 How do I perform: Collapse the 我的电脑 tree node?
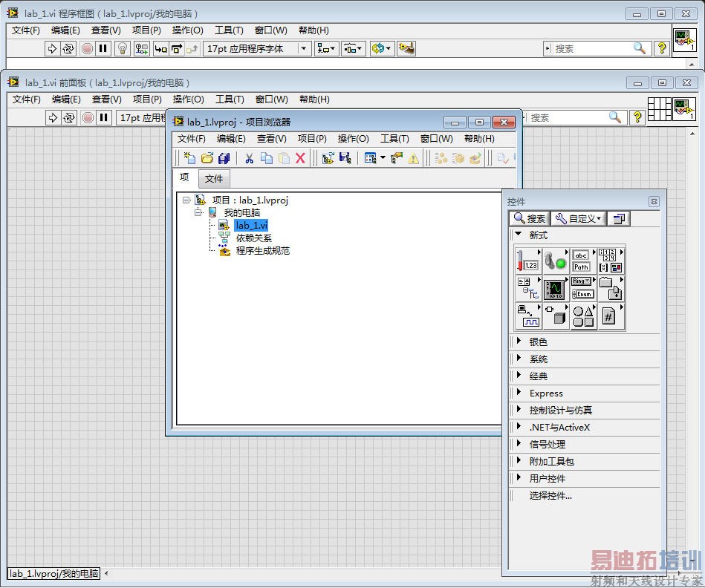point(199,212)
